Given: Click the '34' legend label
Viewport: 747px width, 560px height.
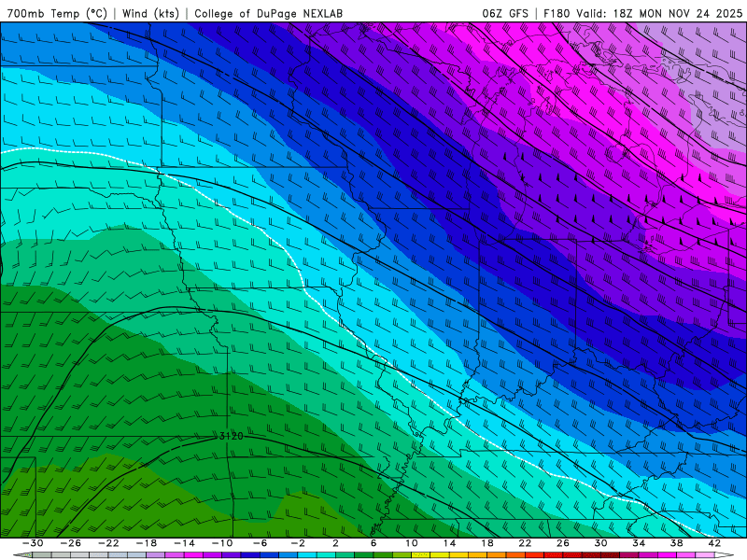Looking at the screenshot, I should click(639, 543).
